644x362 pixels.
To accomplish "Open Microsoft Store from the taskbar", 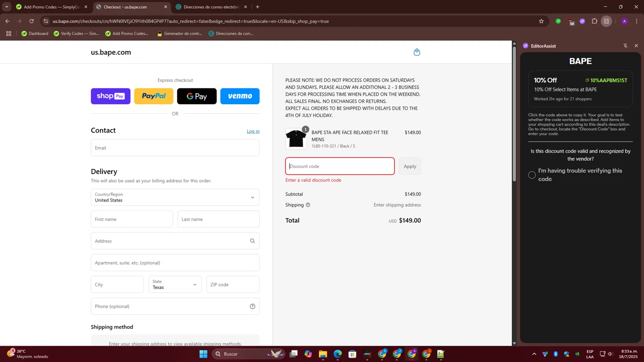I will pyautogui.click(x=352, y=354).
